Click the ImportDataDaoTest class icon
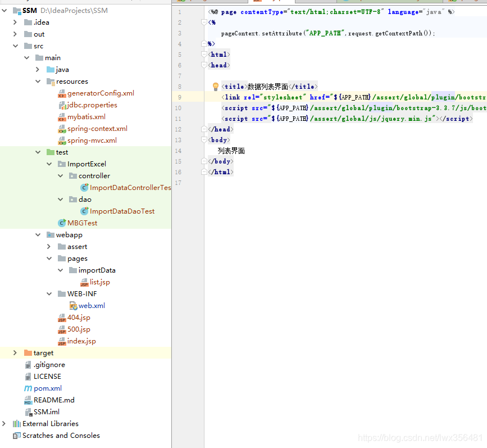Viewport: 487px width, 448px height. pos(84,211)
